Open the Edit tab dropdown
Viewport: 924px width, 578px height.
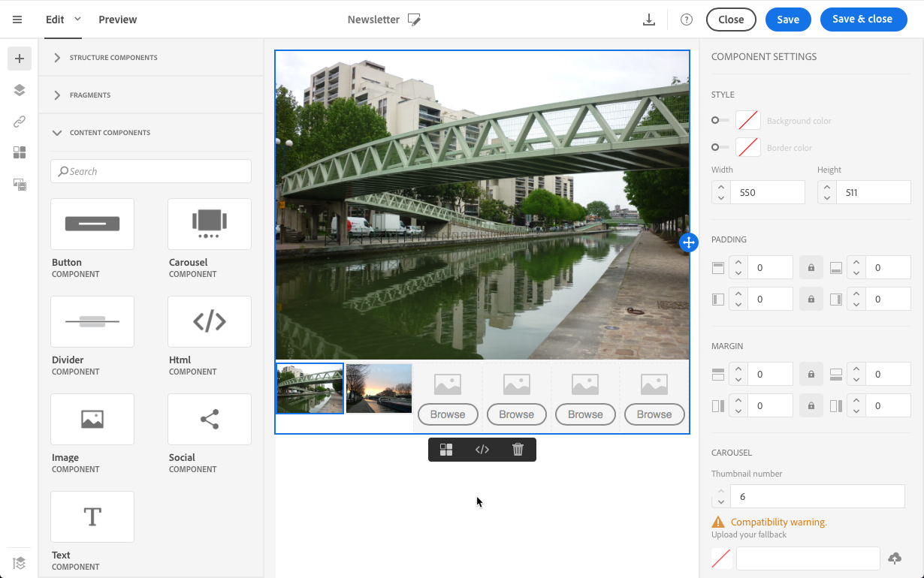coord(77,19)
